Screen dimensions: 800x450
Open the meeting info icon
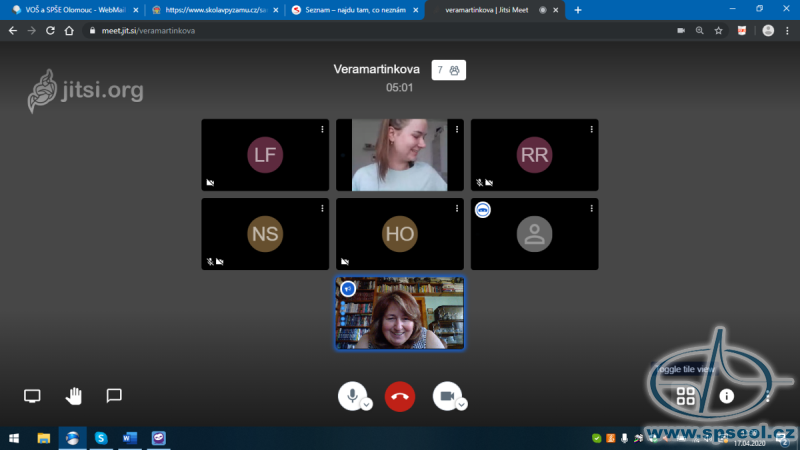[x=727, y=396]
